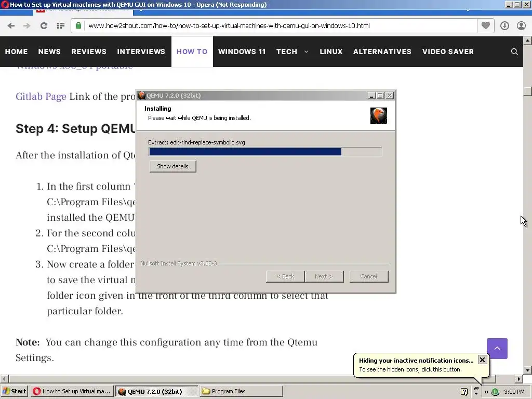This screenshot has height=399, width=532.
Task: Open INTERVIEWS nav item
Action: tap(141, 51)
